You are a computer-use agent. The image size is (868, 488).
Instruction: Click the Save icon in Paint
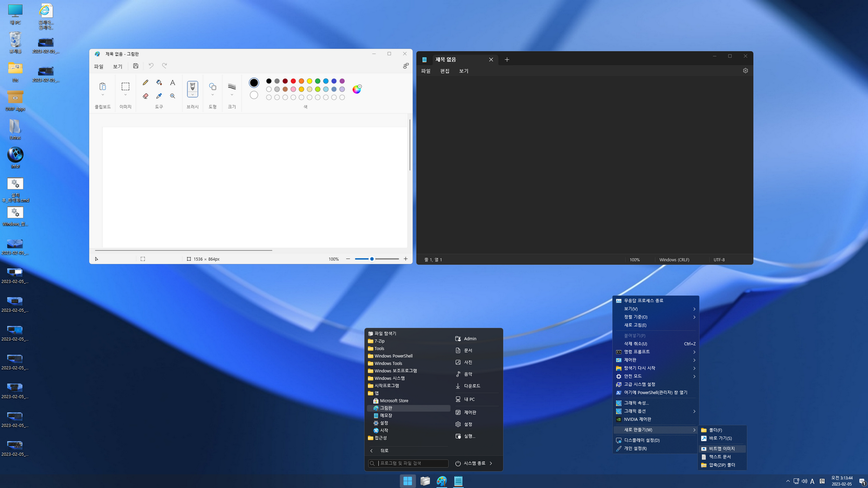point(136,66)
